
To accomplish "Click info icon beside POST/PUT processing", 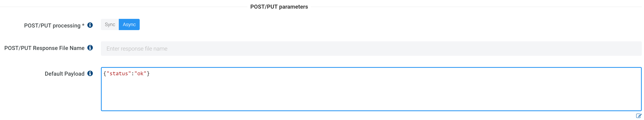I will (90, 25).
